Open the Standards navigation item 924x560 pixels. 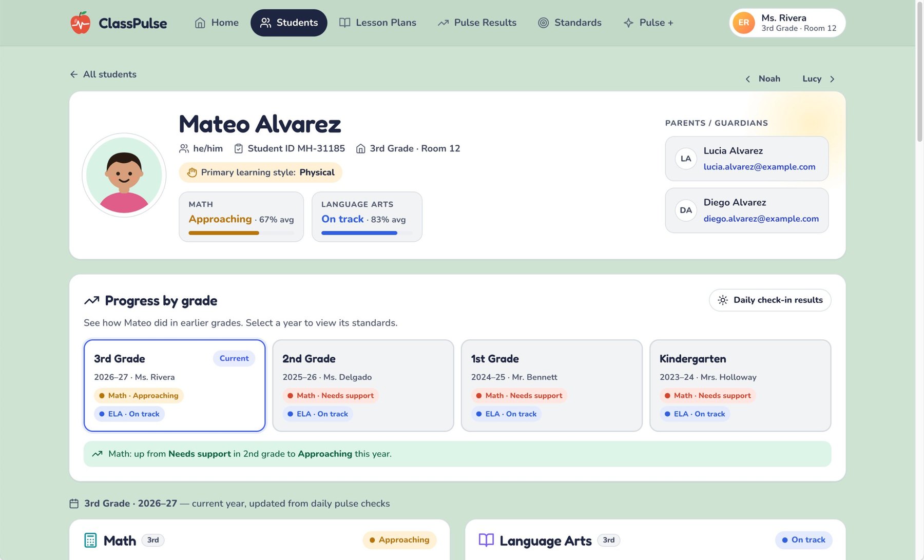click(x=570, y=23)
